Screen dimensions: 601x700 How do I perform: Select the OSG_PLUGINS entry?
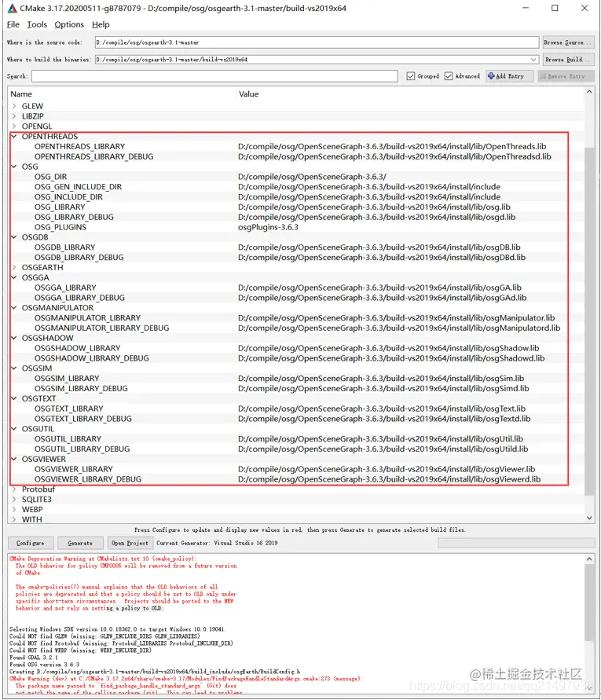[60, 227]
